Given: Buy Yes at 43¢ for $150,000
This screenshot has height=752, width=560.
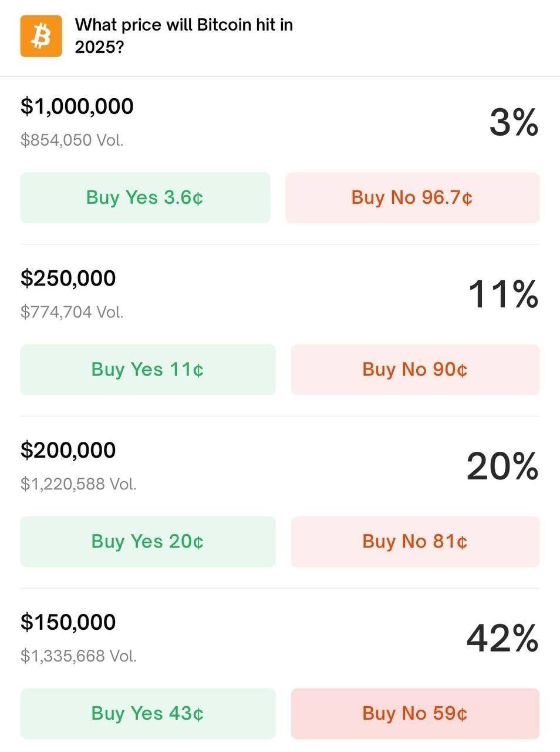Looking at the screenshot, I should (148, 714).
